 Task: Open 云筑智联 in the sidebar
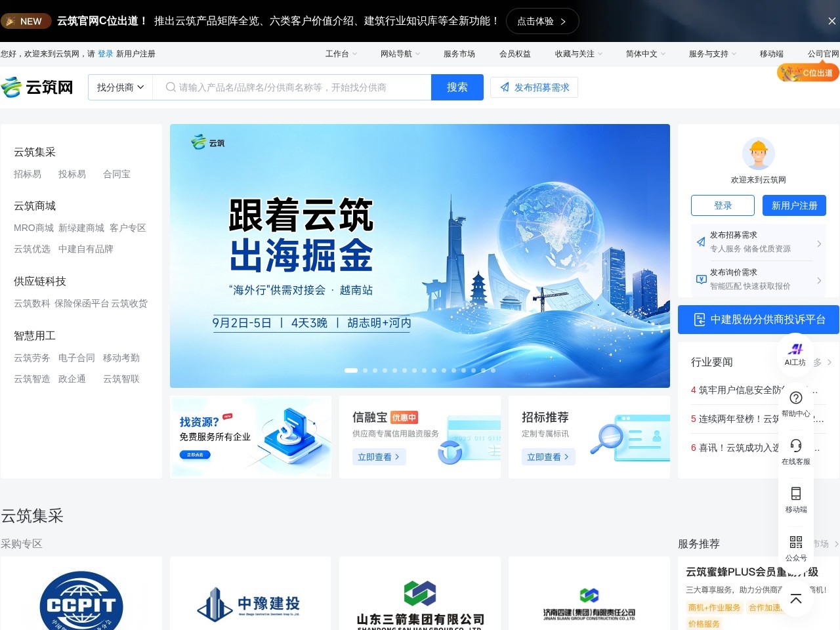coord(121,379)
